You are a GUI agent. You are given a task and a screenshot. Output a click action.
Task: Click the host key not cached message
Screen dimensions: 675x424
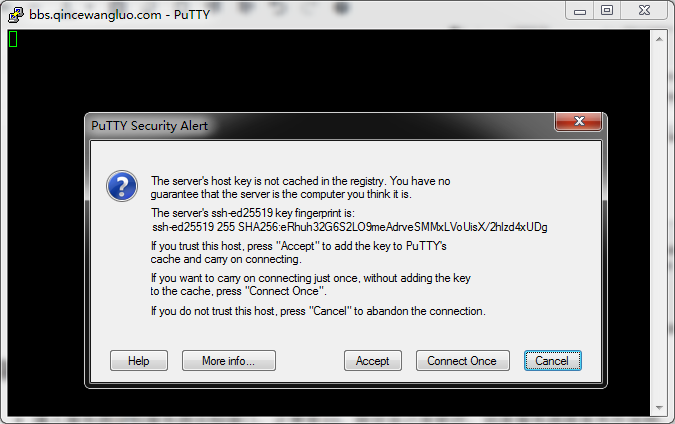300,187
